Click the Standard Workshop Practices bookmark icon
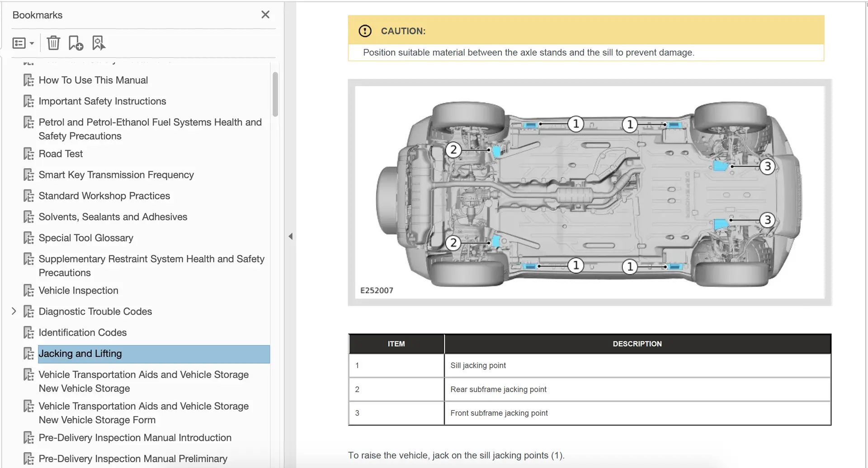This screenshot has width=868, height=468. [x=28, y=196]
